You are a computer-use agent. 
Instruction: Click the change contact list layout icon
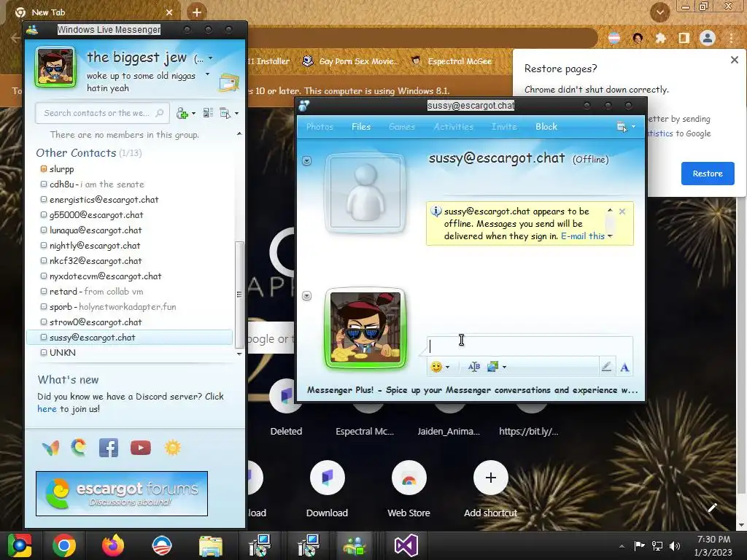coord(208,113)
